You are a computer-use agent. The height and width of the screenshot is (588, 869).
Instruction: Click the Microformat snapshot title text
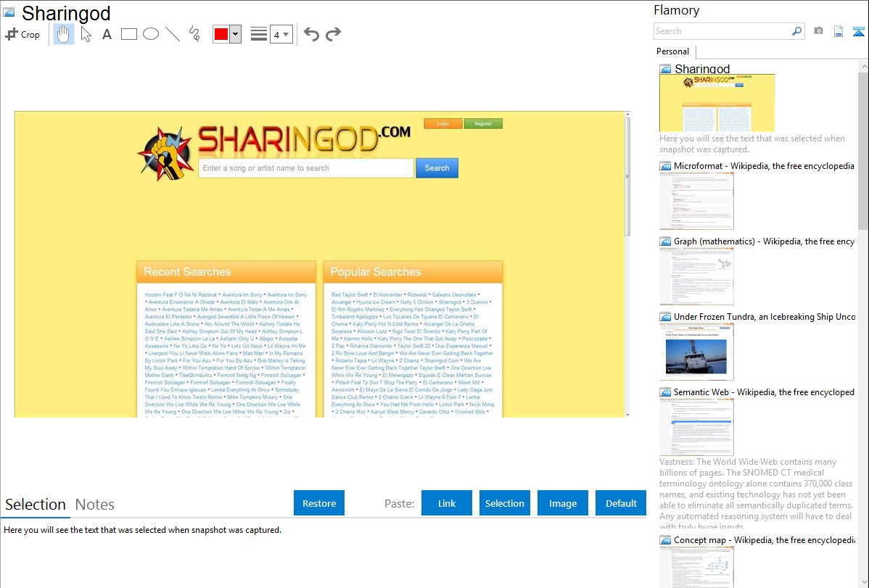point(764,166)
